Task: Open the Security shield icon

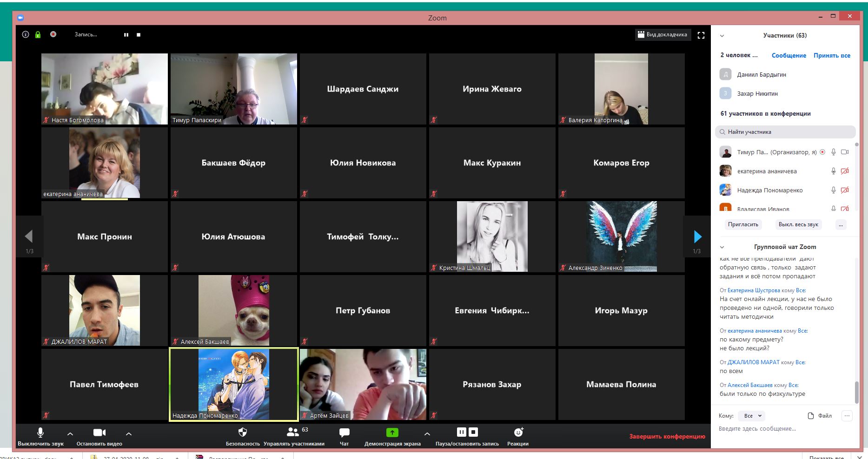Action: [x=242, y=433]
